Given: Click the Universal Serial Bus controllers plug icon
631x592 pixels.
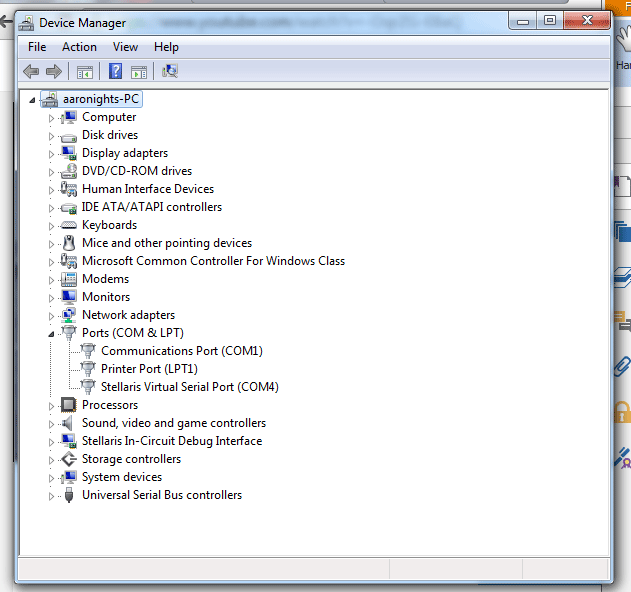Looking at the screenshot, I should (x=69, y=495).
